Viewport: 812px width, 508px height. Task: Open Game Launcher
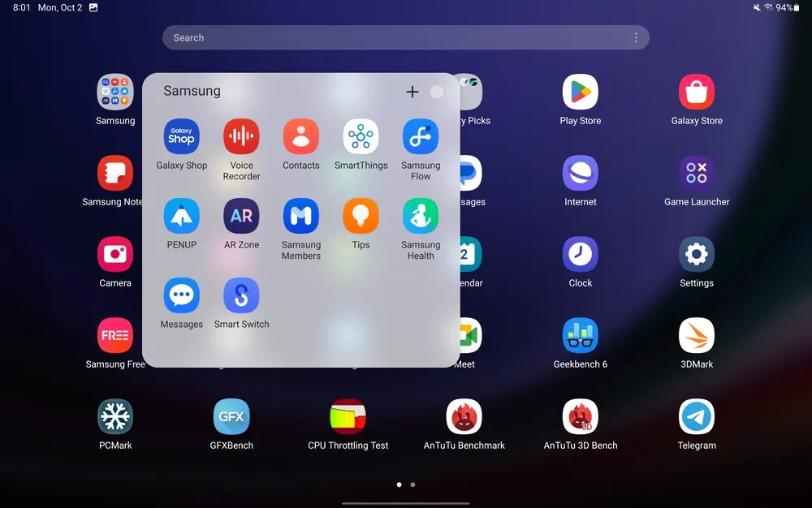pos(697,174)
